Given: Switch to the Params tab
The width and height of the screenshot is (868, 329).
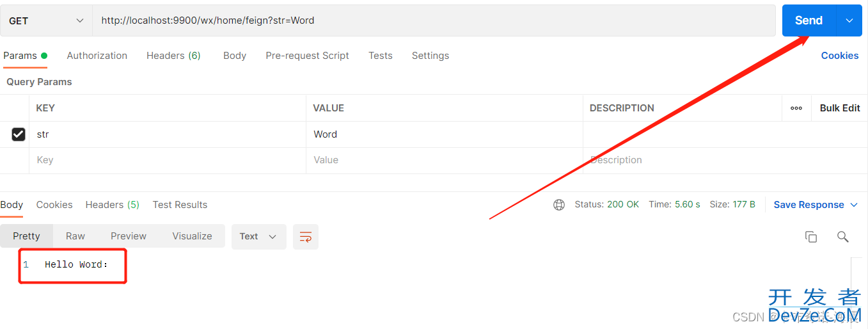Looking at the screenshot, I should 25,56.
